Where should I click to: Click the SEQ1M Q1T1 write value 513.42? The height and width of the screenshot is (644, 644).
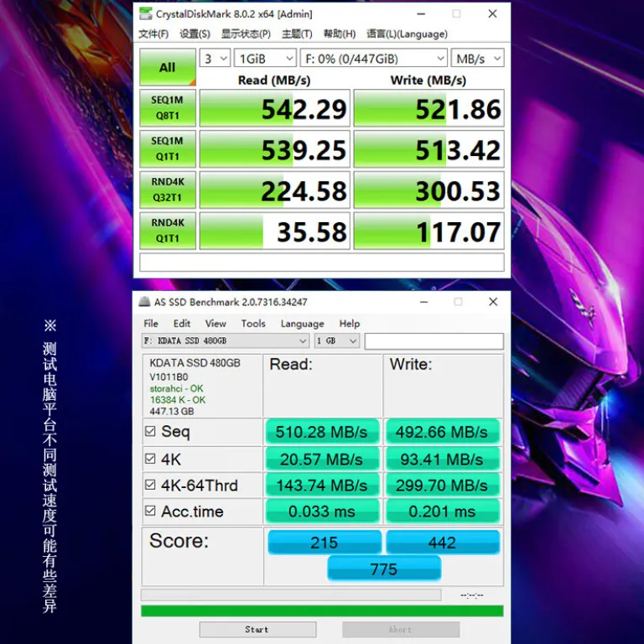428,148
